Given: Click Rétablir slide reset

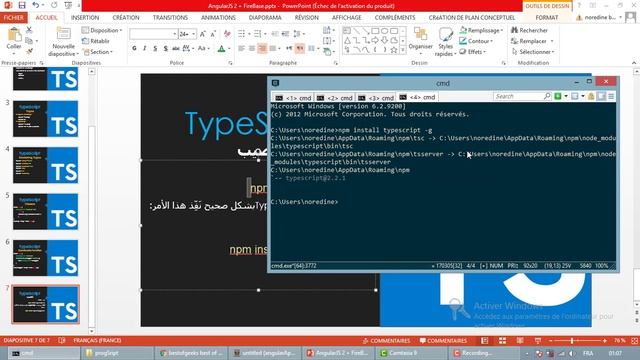Looking at the screenshot, I should (x=96, y=41).
